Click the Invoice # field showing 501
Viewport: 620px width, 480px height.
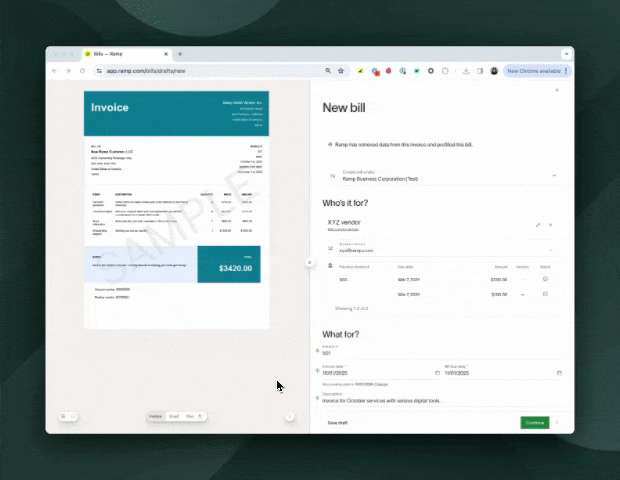(443, 350)
